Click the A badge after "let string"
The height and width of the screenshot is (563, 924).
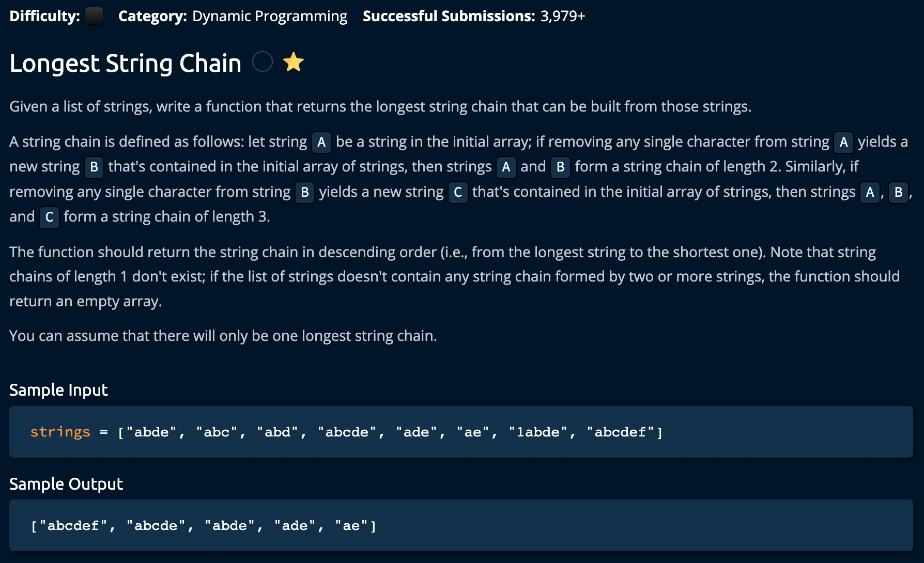click(x=321, y=142)
